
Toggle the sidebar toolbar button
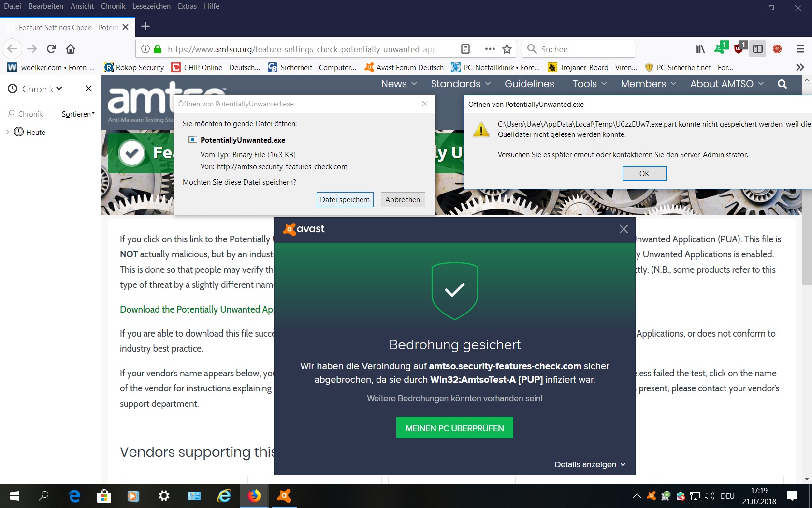coord(758,49)
